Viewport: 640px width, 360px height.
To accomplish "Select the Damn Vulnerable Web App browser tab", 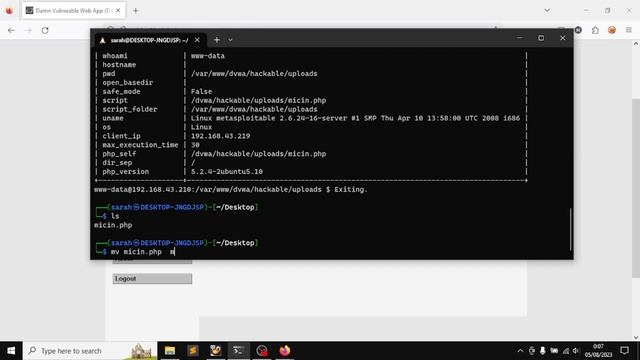I will pos(73,11).
